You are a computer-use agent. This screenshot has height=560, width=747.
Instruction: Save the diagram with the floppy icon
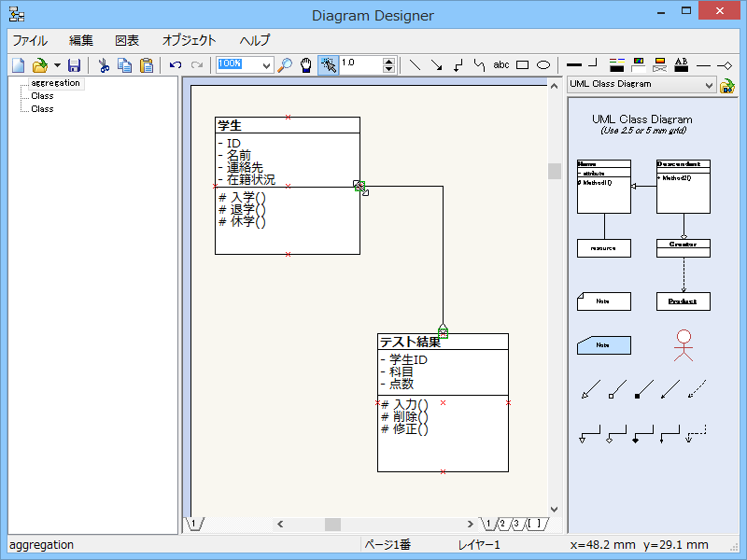(x=74, y=65)
